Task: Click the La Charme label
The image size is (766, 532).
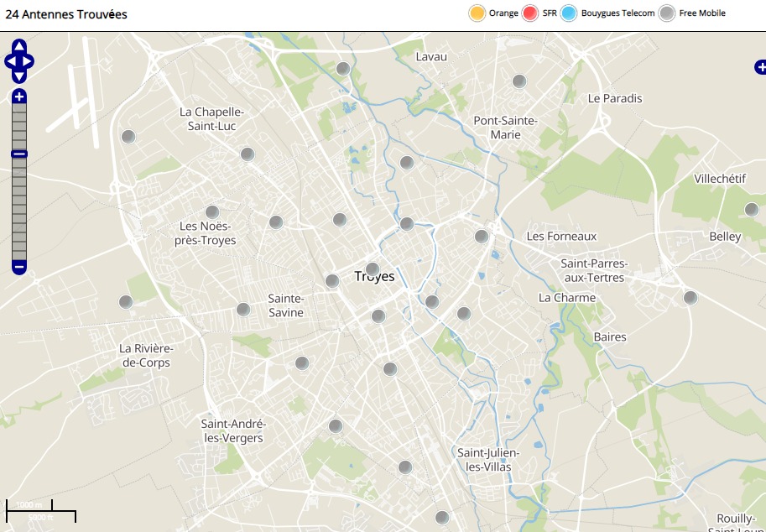Action: (566, 298)
